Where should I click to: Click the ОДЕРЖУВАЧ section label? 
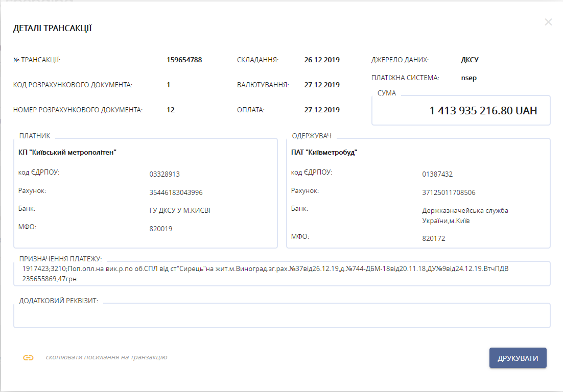point(312,136)
